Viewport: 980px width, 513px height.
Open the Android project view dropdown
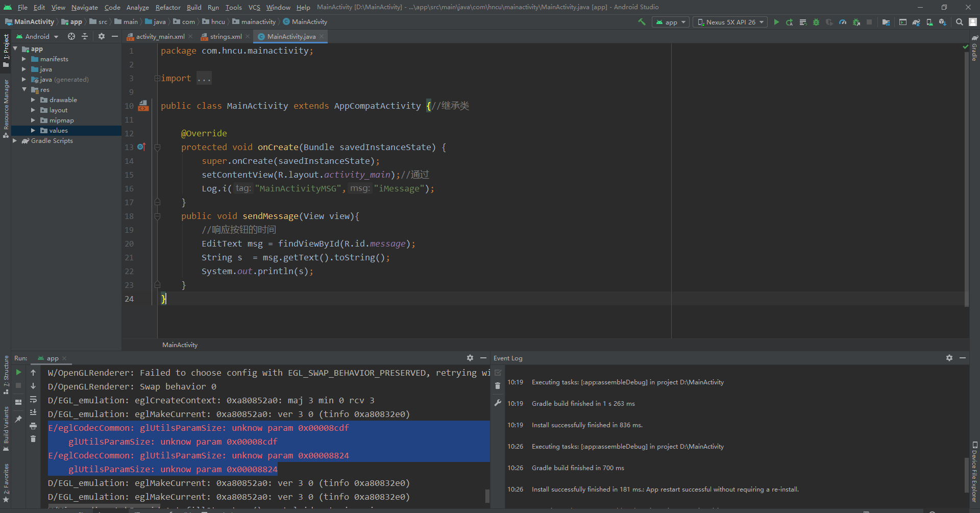(x=38, y=36)
